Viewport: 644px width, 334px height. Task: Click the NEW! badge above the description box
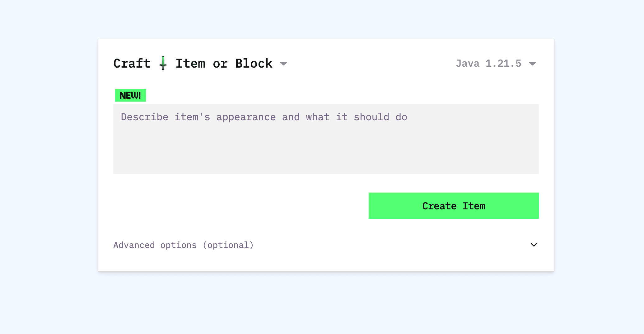click(130, 95)
